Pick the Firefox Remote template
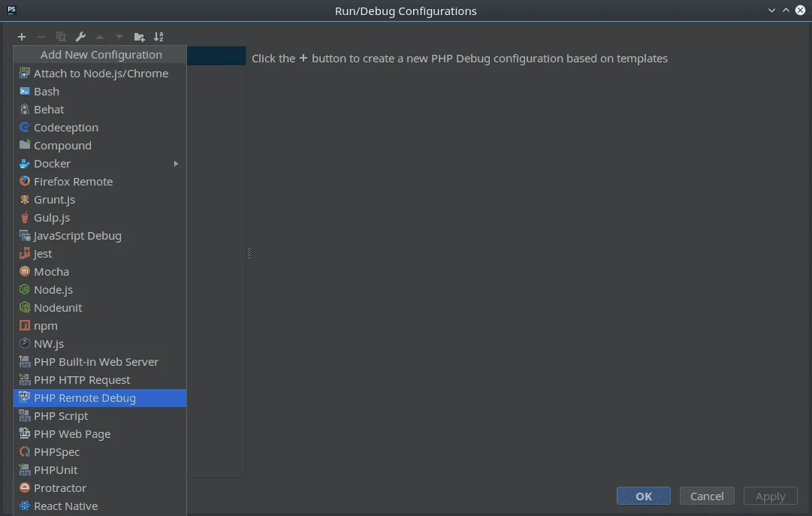Viewport: 812px width, 516px height. (73, 181)
